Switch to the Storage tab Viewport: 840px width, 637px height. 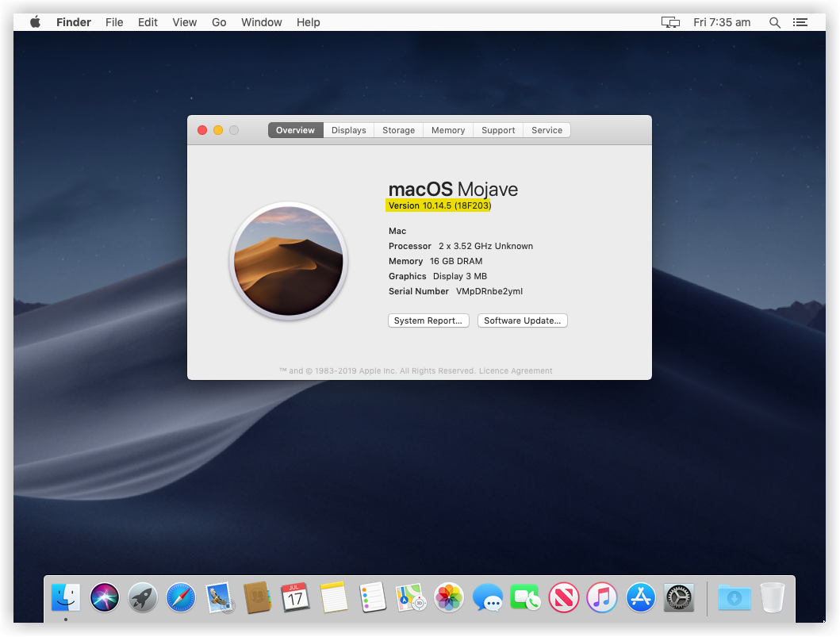tap(398, 130)
